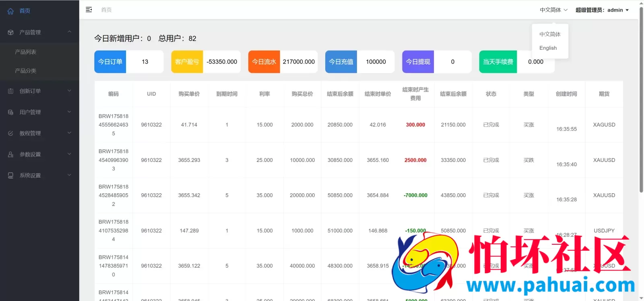Click the 期货 column header
The height and width of the screenshot is (301, 644).
(x=604, y=94)
